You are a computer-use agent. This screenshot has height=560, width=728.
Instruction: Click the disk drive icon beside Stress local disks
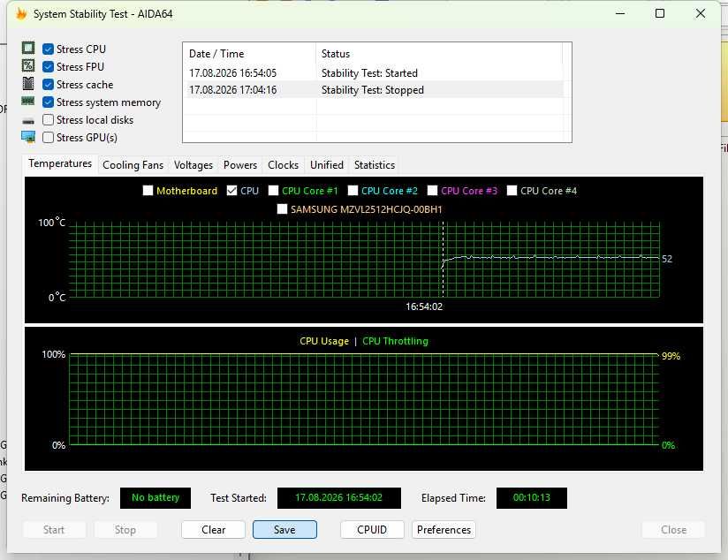28,121
